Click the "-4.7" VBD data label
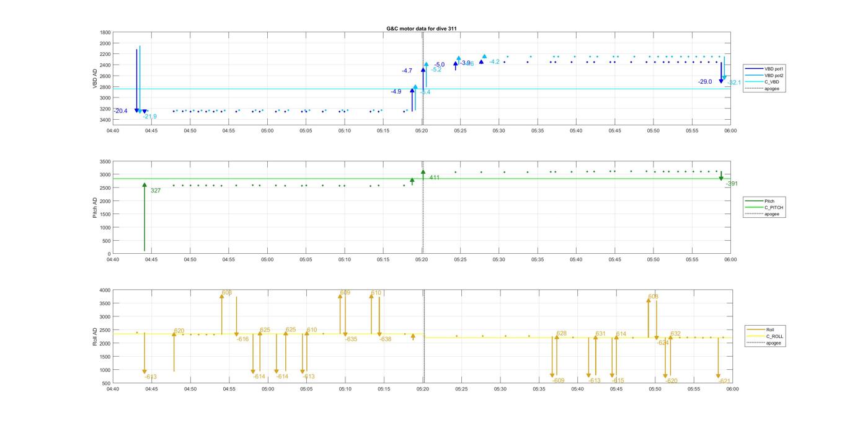Viewport: 868px width, 430px height. 407,71
